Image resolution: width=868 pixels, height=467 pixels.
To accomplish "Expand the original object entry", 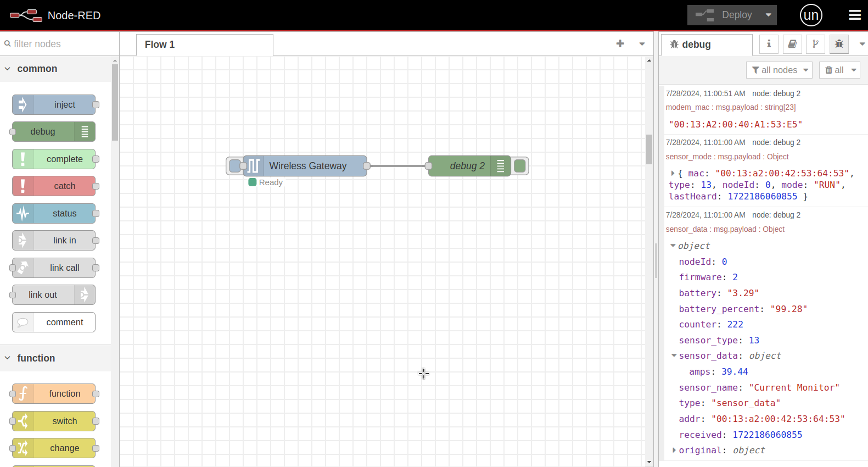I will [x=674, y=450].
